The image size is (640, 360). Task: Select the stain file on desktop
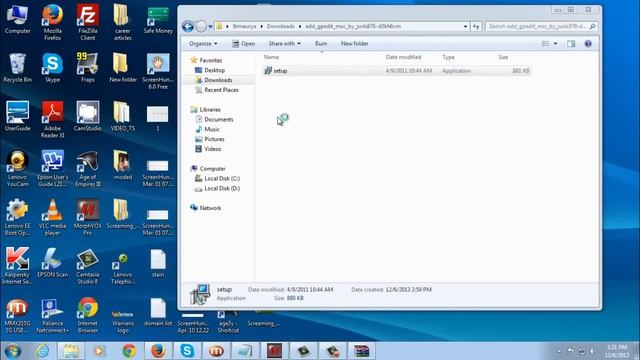tap(158, 263)
